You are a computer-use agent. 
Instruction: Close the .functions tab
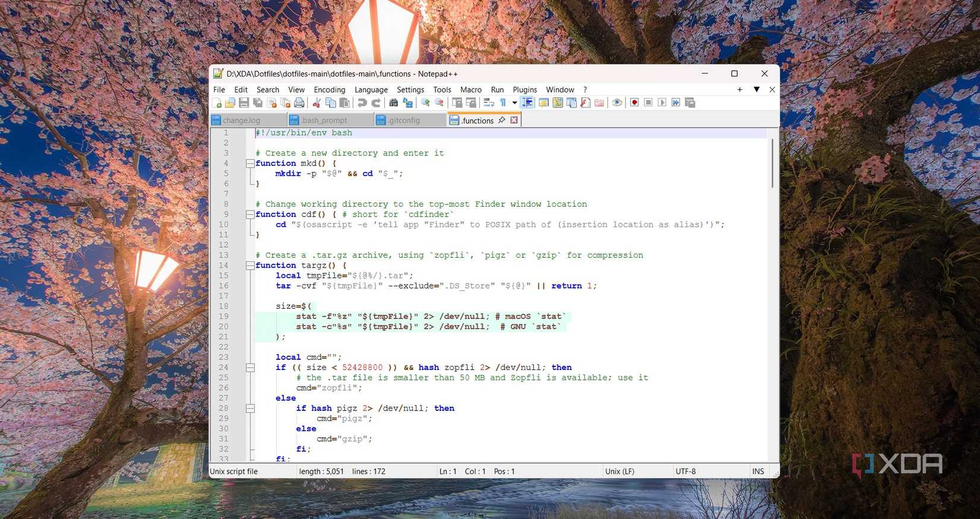coord(514,120)
